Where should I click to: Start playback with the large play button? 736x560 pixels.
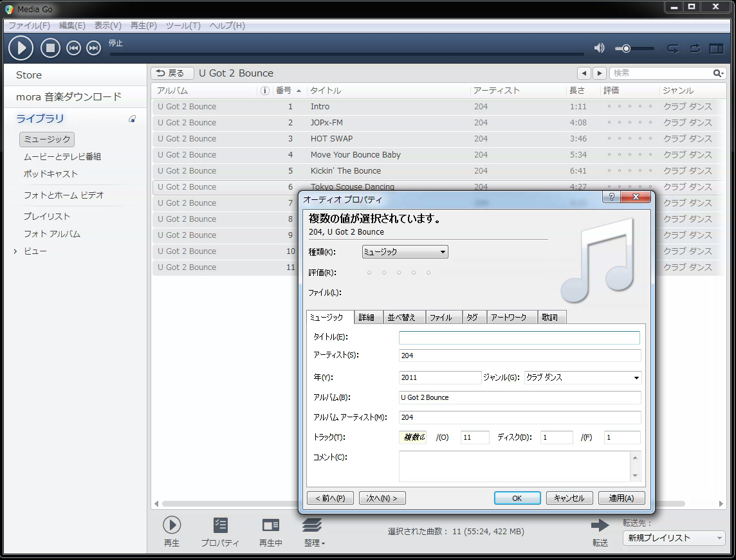click(21, 48)
